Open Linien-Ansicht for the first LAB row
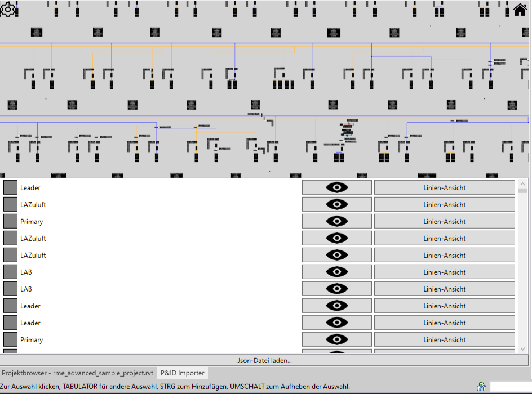Screen dimensions: 532x394 coord(444,271)
